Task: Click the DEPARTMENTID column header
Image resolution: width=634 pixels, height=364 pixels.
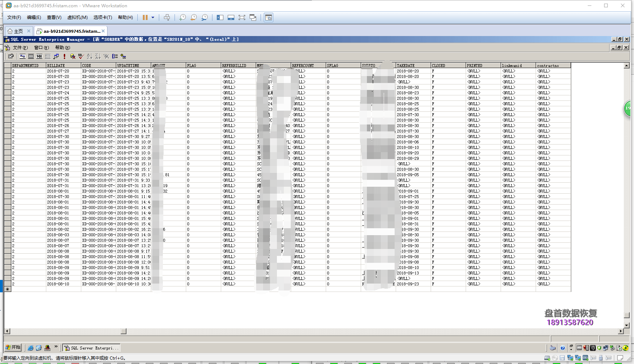Action: [x=28, y=66]
